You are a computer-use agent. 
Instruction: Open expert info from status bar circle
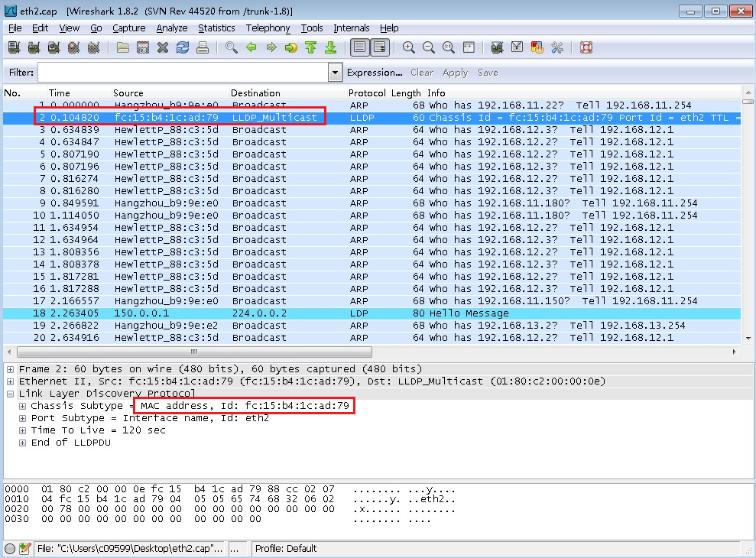pos(10,548)
